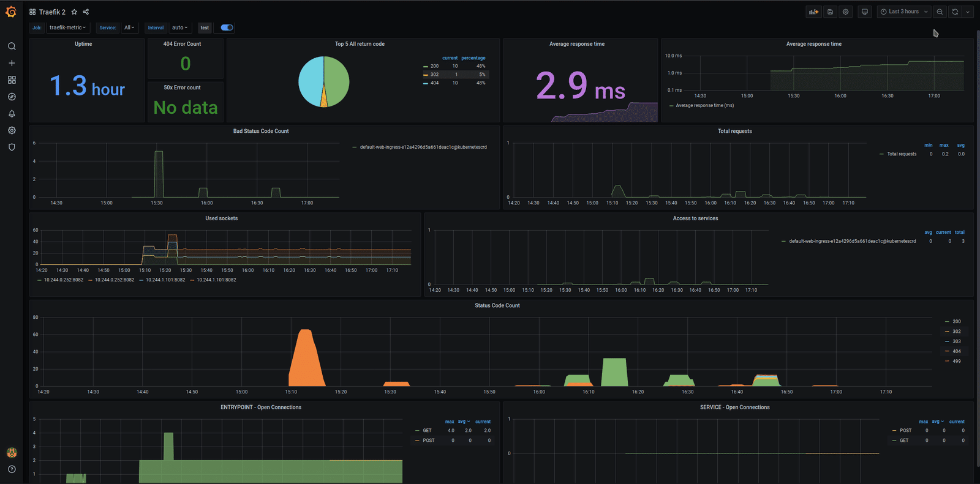Viewport: 980px width, 484px height.
Task: Click the Add panel icon
Action: [813, 12]
